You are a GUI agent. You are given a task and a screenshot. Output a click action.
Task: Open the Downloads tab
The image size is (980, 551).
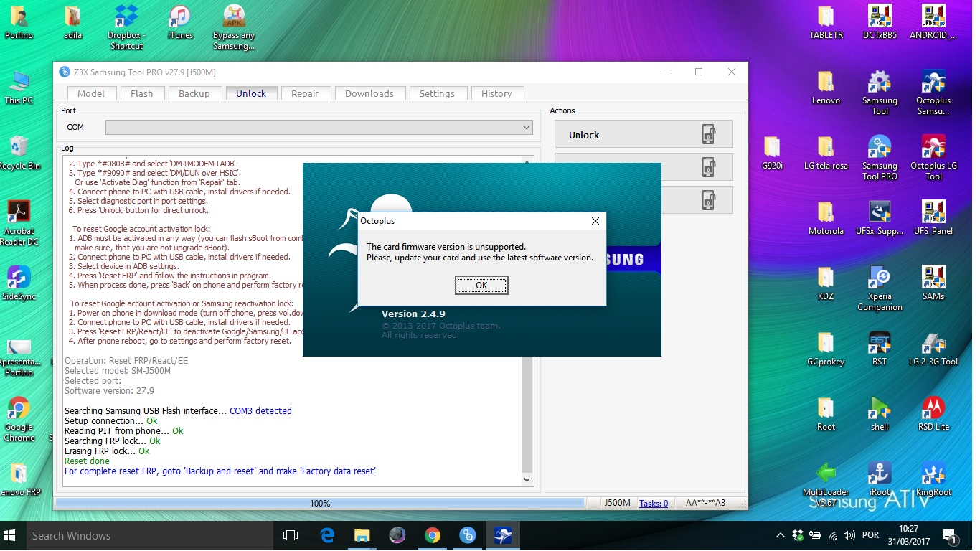pos(369,93)
